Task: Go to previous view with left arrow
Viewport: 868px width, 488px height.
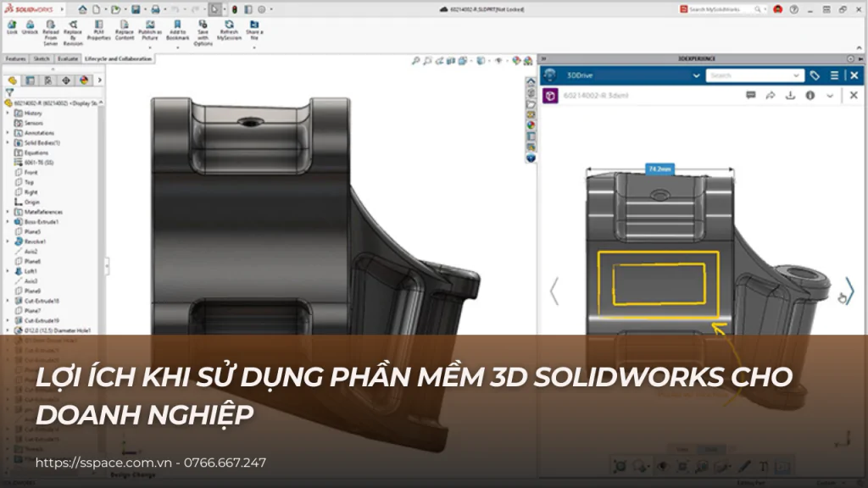Action: 554,291
